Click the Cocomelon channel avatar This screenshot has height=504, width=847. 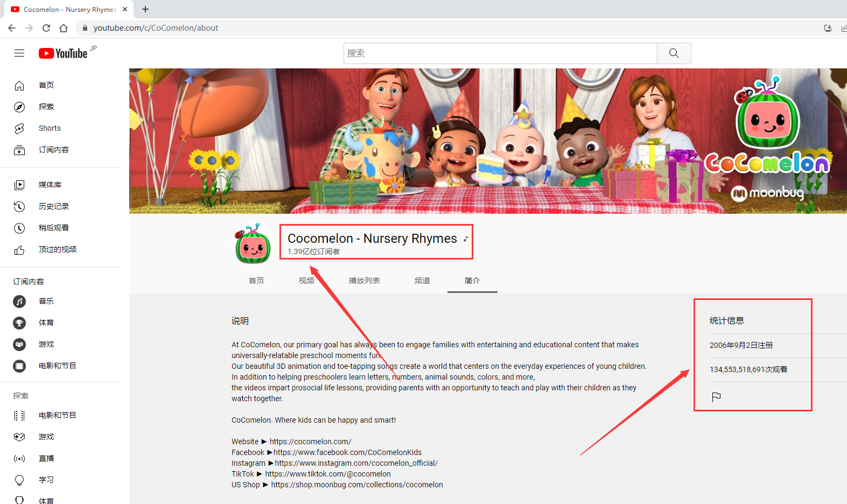tap(253, 244)
